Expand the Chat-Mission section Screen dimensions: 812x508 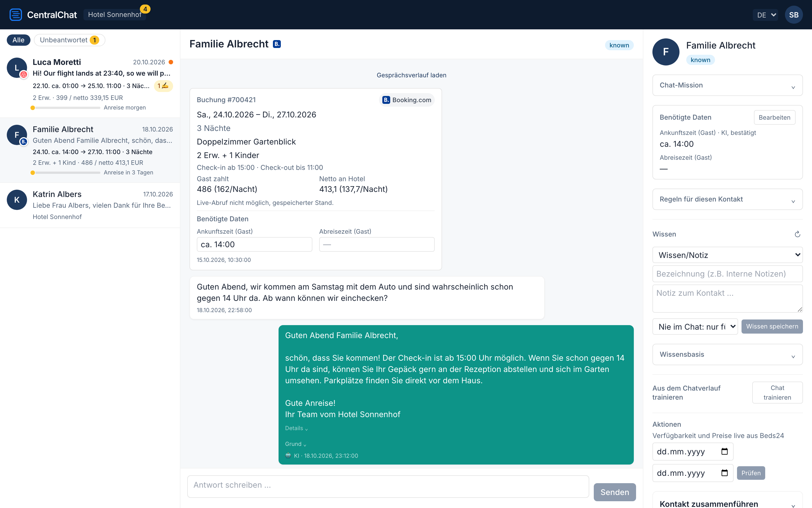pos(727,85)
